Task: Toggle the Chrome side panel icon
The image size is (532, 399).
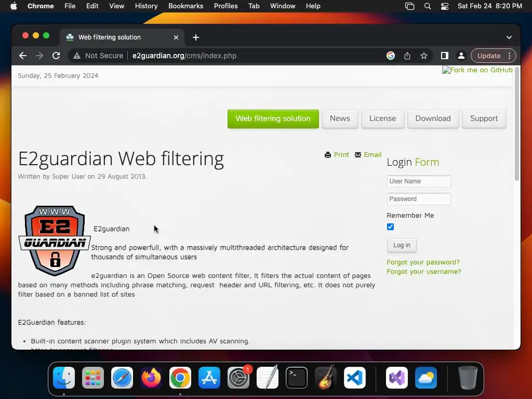Action: point(445,56)
